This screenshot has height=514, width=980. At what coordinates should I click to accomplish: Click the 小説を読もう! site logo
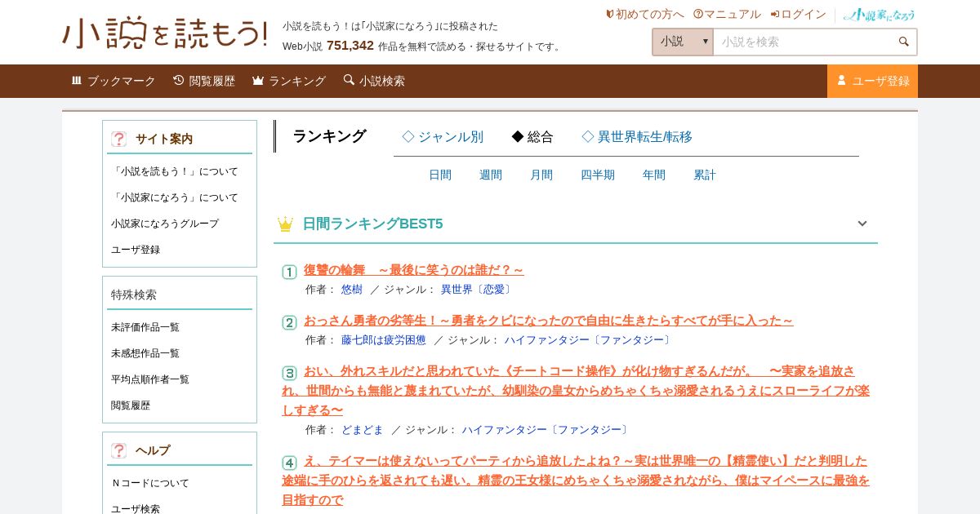coord(165,33)
